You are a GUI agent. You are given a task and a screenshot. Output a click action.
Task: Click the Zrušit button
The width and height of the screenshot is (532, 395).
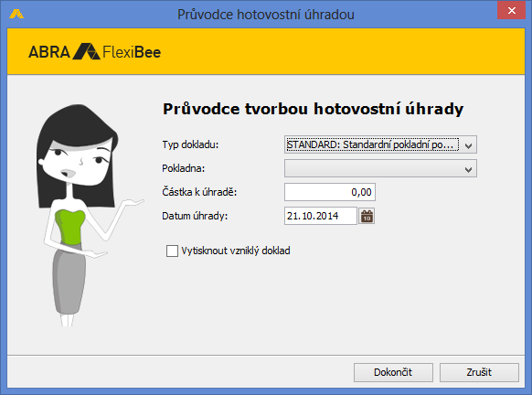coord(479,372)
